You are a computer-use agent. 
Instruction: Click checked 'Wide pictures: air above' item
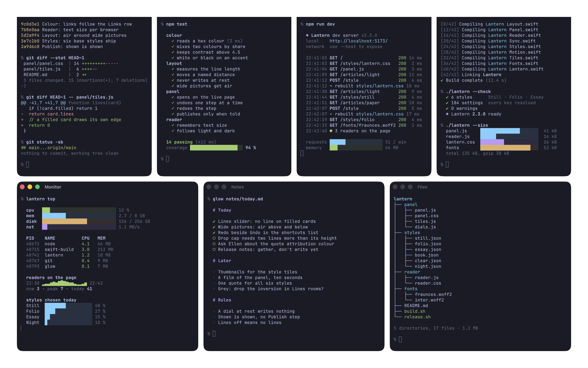(260, 227)
